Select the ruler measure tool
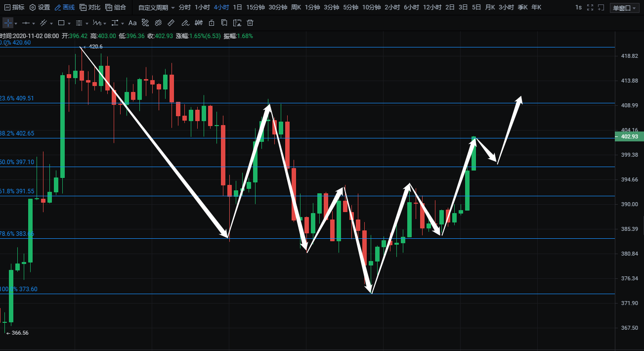Viewport: 644px width, 351px height. (x=171, y=23)
